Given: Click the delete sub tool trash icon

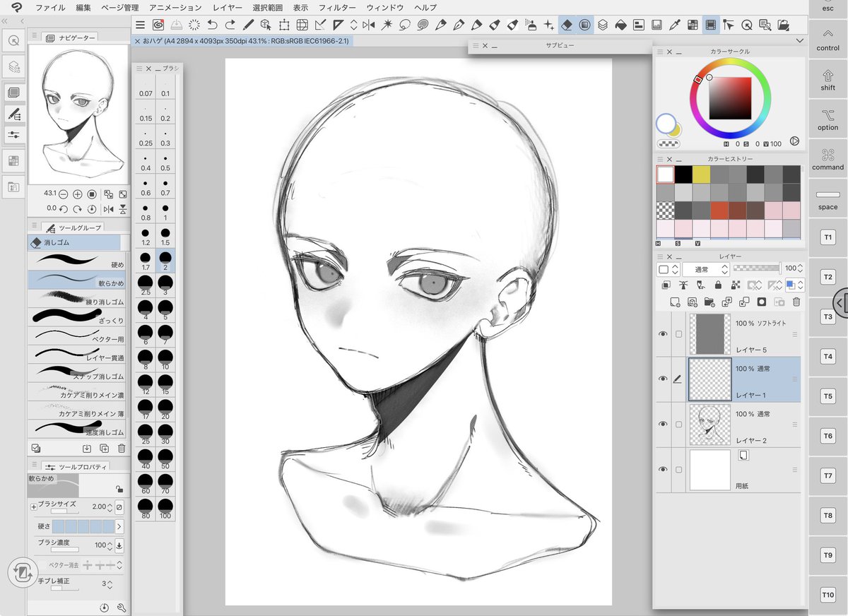Looking at the screenshot, I should [122, 448].
